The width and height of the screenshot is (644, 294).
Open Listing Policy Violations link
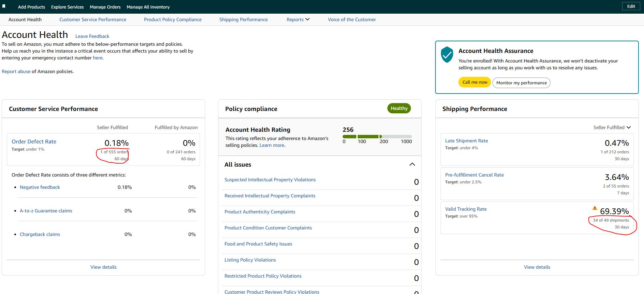(250, 260)
